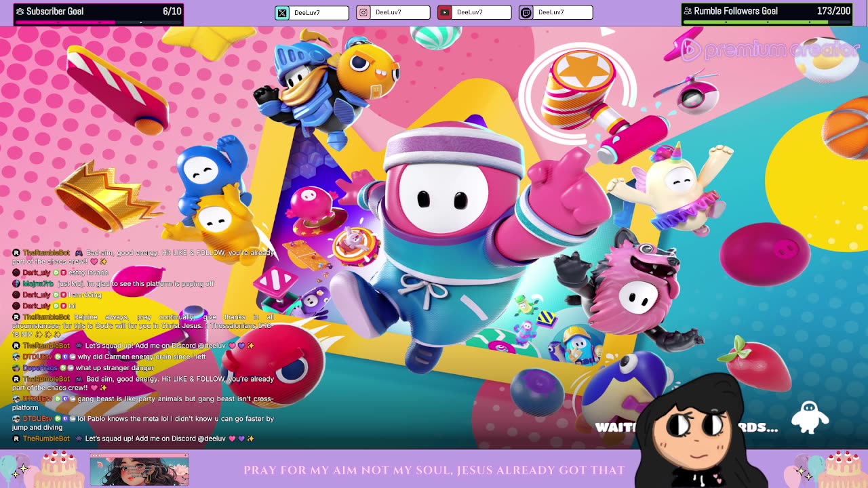The height and width of the screenshot is (488, 868).
Task: Click the 'Subscriber Goal' title text
Action: [54, 12]
